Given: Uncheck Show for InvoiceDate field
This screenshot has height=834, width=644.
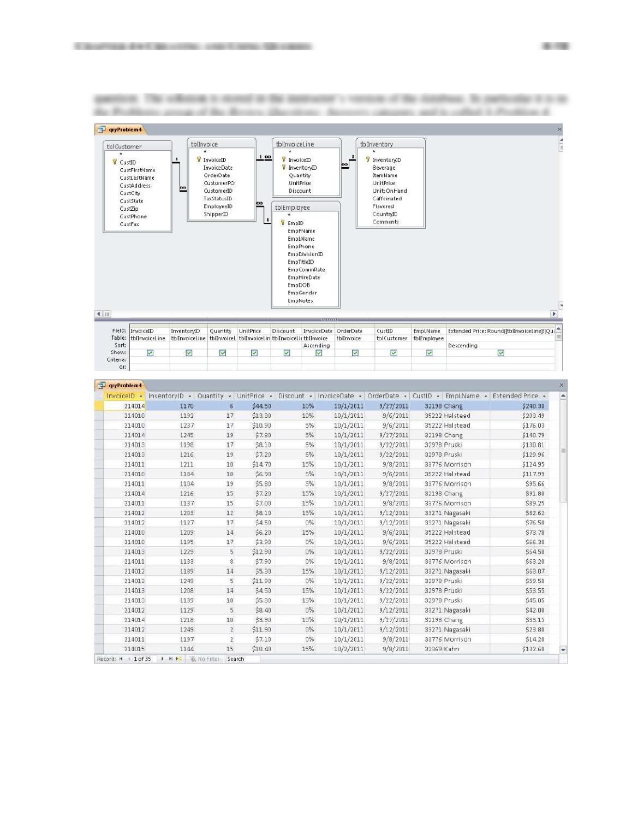Looking at the screenshot, I should coord(319,353).
